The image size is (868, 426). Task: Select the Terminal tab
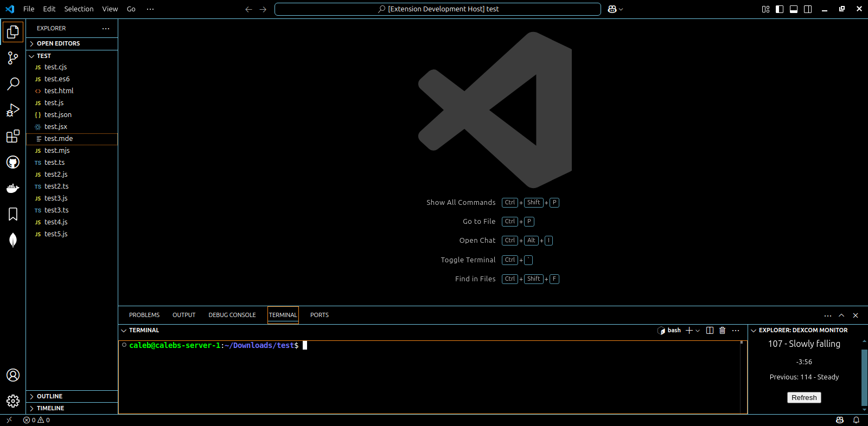coord(283,315)
